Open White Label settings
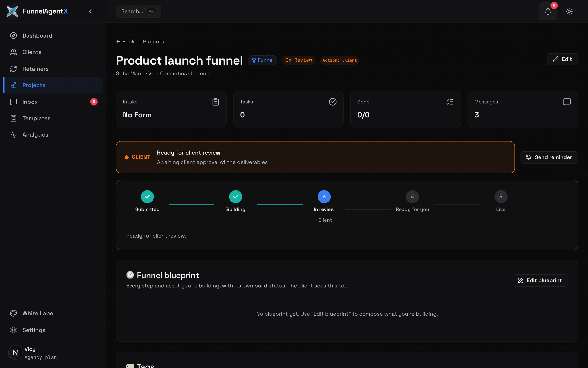 (53, 313)
